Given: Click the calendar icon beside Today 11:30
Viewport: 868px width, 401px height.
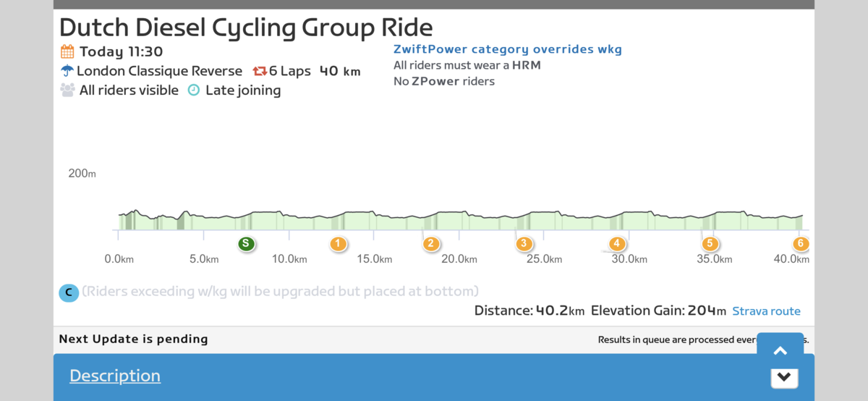Looking at the screenshot, I should [67, 51].
